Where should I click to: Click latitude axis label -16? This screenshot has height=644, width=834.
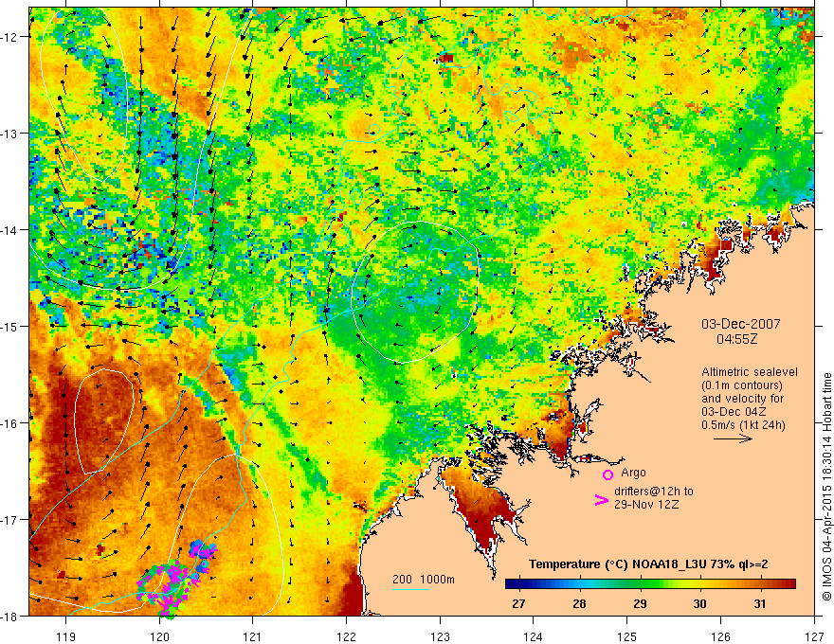(x=11, y=423)
